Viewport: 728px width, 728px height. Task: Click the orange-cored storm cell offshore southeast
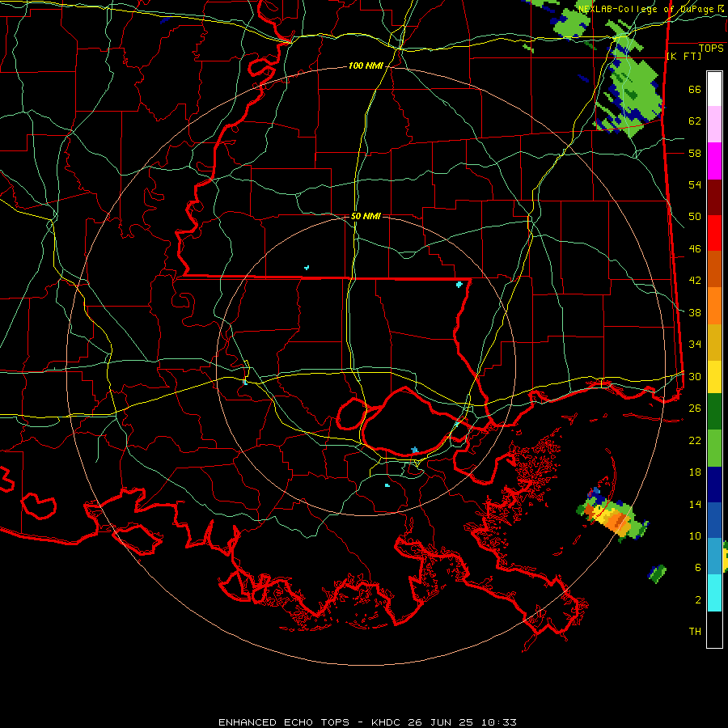tap(613, 516)
